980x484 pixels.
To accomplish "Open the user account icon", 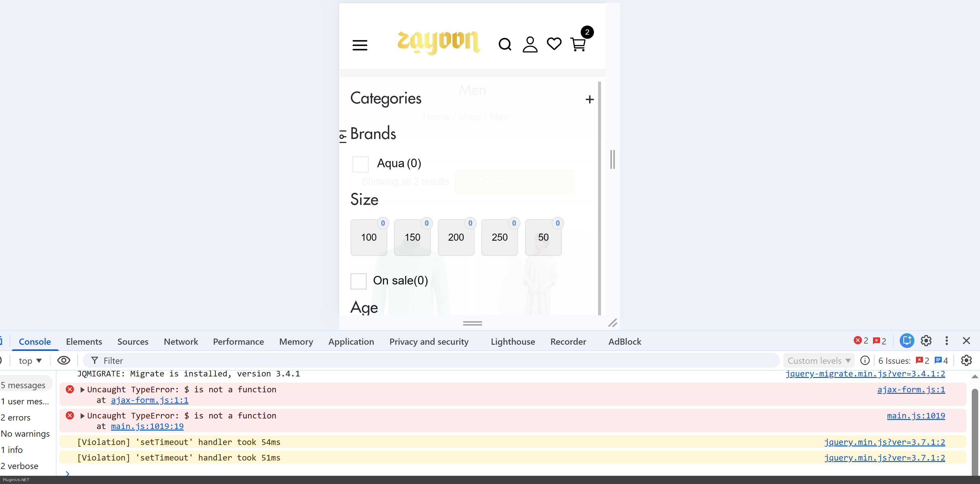I will pyautogui.click(x=530, y=44).
